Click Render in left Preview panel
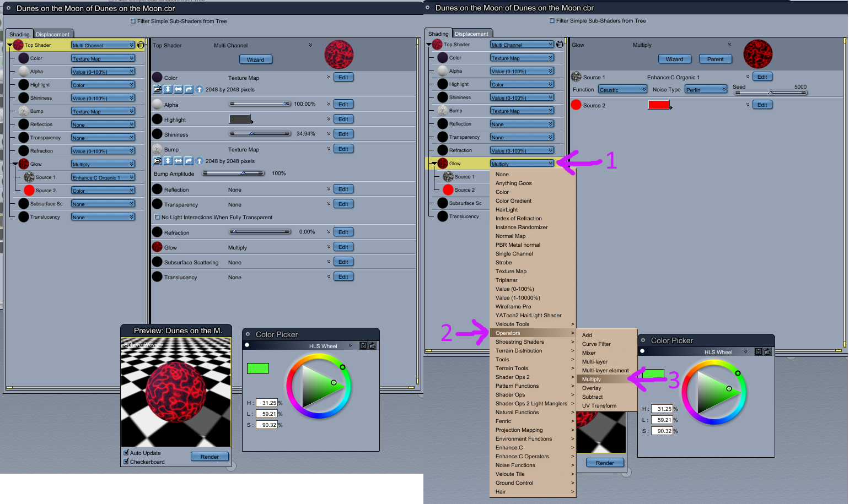This screenshot has height=504, width=849. [209, 457]
